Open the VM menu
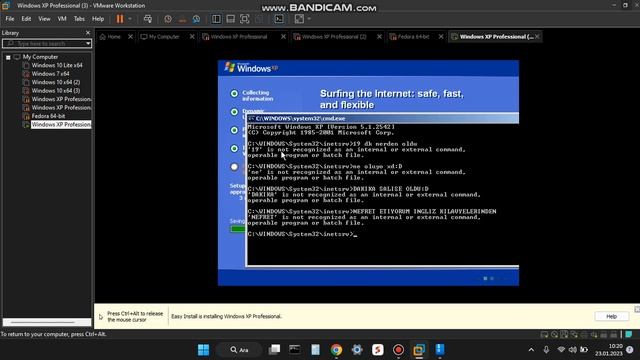Screen dimensions: 640x360 point(62,19)
